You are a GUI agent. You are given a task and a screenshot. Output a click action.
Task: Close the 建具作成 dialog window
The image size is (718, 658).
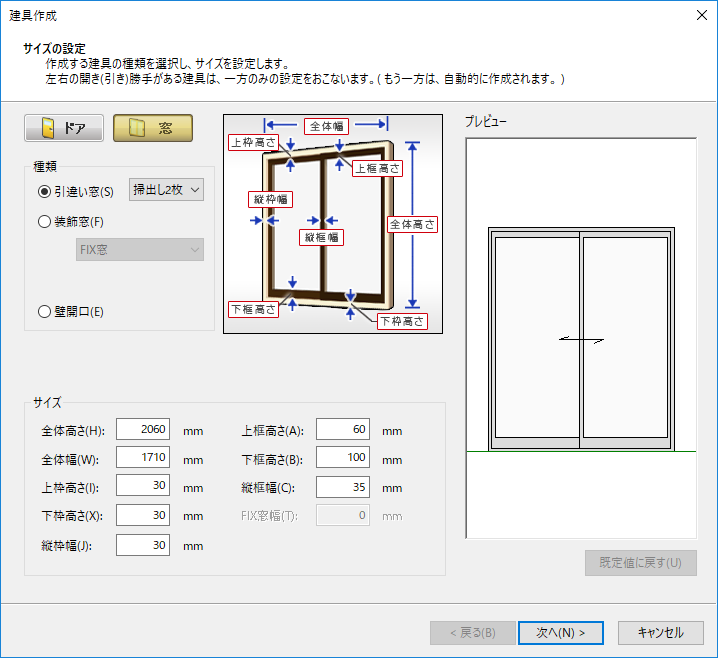click(x=700, y=14)
